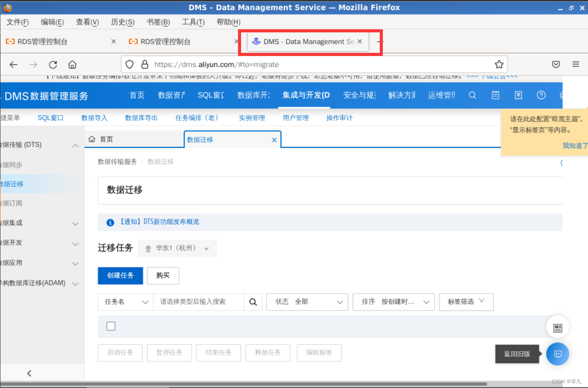Screen dimensions: 588x388
Task: Open the billing yen icon in header
Action: coord(518,95)
